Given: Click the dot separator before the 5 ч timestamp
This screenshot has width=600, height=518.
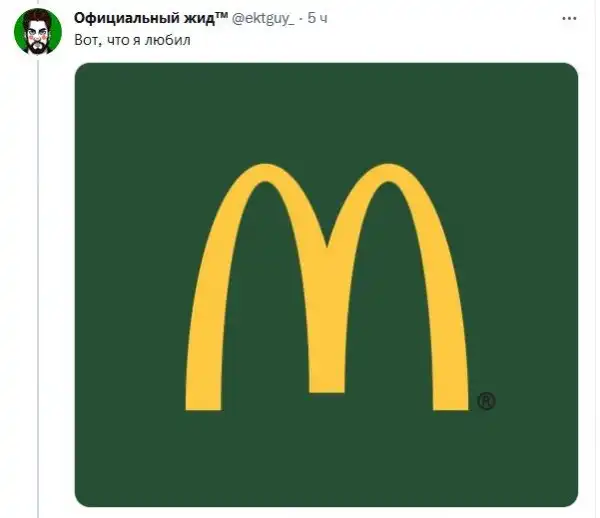Looking at the screenshot, I should [301, 19].
